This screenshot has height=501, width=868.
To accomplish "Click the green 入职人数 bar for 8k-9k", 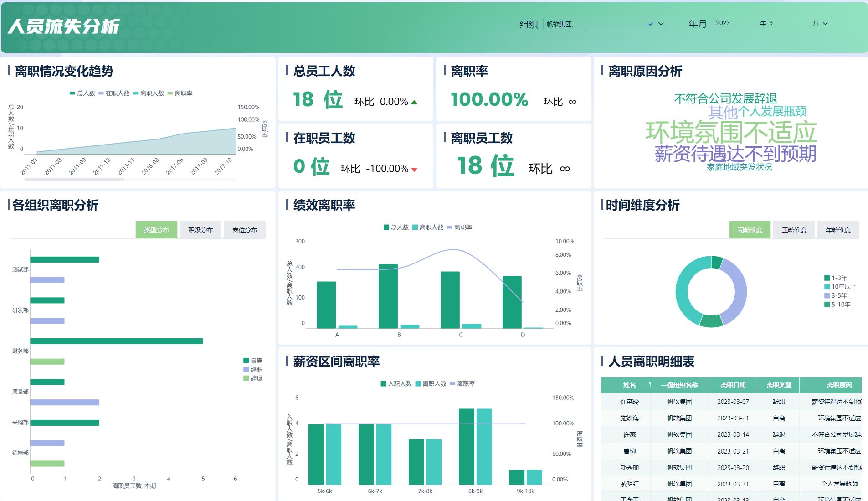I will [467, 446].
